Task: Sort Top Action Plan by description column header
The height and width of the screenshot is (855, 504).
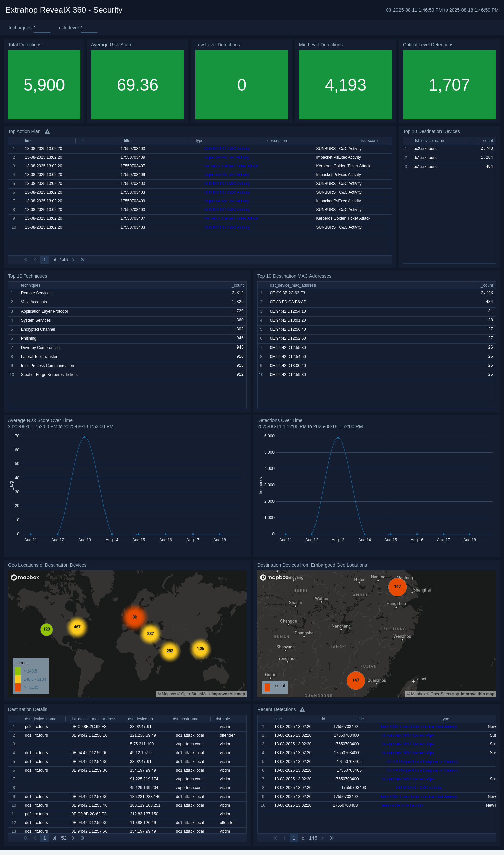Action: (277, 140)
